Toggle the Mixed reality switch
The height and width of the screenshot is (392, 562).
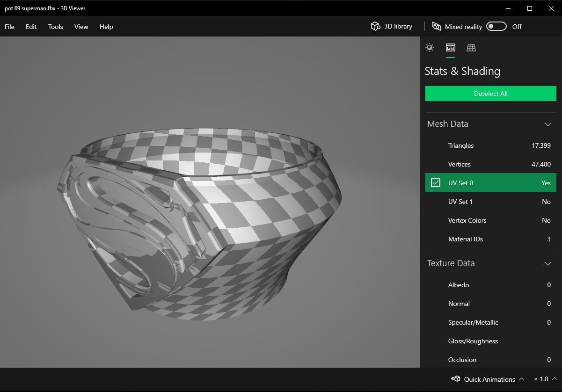[x=496, y=26]
